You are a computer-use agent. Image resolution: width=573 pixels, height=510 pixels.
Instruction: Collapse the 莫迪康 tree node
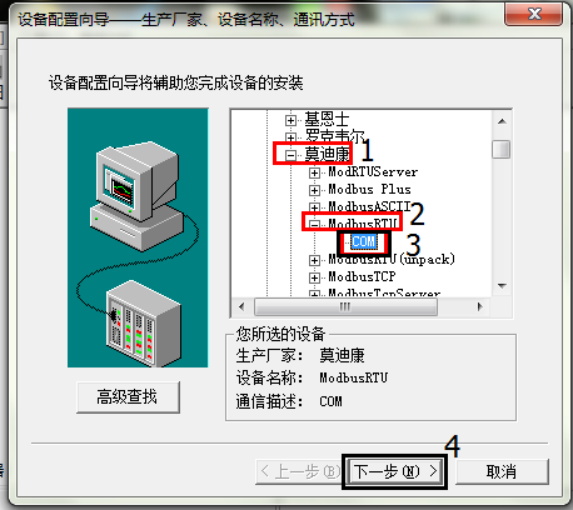tap(291, 155)
